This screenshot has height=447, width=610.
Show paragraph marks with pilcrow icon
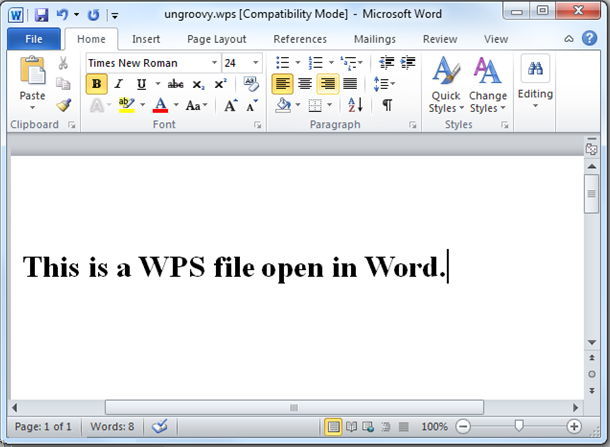pyautogui.click(x=387, y=105)
